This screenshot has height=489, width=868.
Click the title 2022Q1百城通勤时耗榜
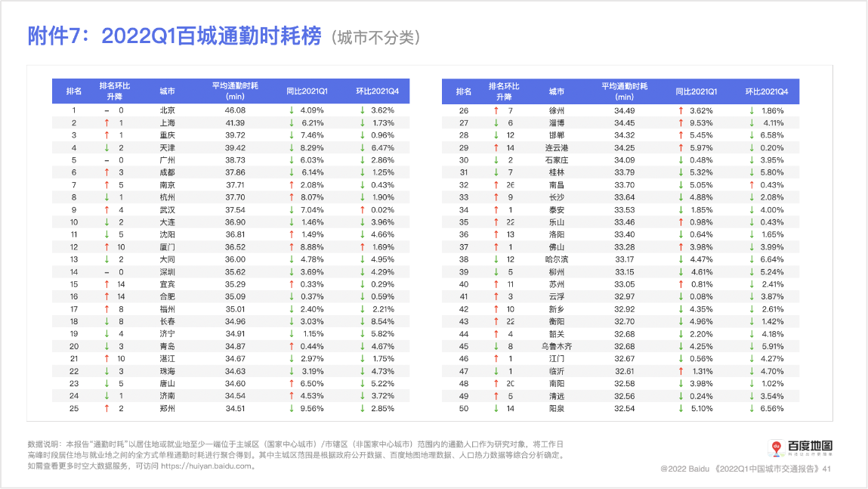coord(211,36)
